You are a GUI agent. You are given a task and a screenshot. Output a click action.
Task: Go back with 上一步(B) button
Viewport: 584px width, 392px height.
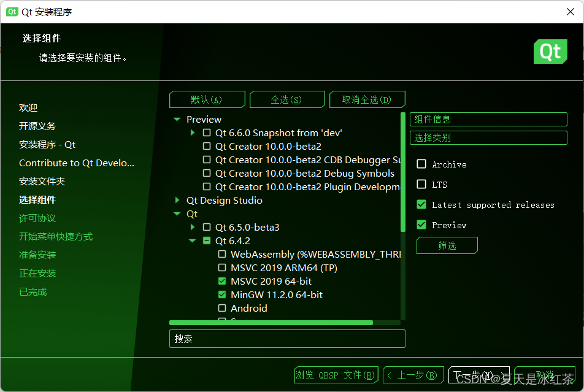click(413, 375)
